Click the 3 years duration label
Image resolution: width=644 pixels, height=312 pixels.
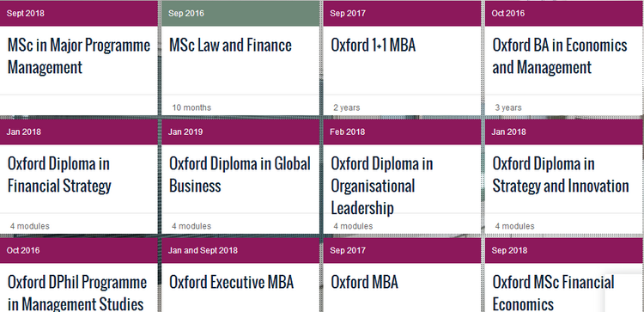508,107
